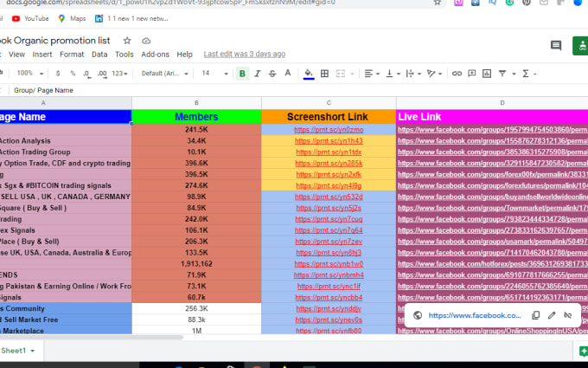Open the filter views dropdown arrow
Screen dimensions: 588x368
[514, 74]
